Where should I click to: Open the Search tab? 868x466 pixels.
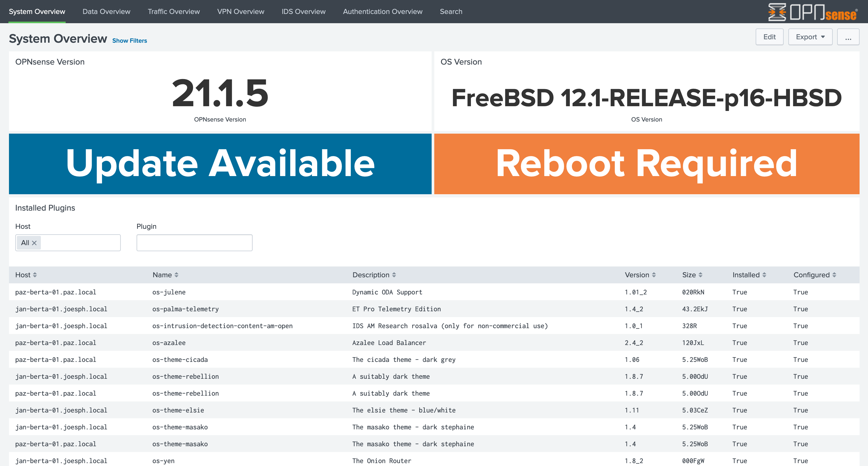451,11
